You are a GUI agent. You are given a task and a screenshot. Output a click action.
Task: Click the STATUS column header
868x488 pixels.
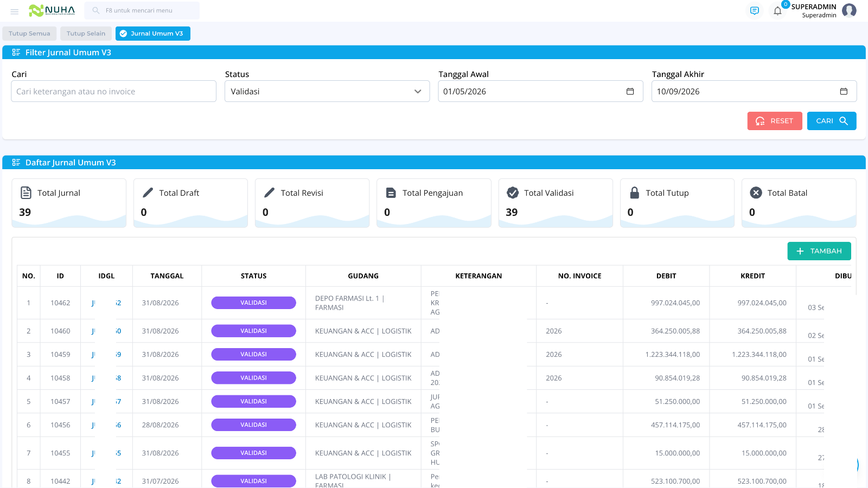point(253,276)
